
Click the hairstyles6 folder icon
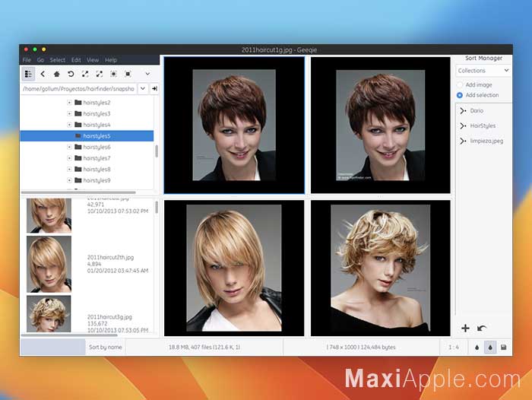[78, 147]
